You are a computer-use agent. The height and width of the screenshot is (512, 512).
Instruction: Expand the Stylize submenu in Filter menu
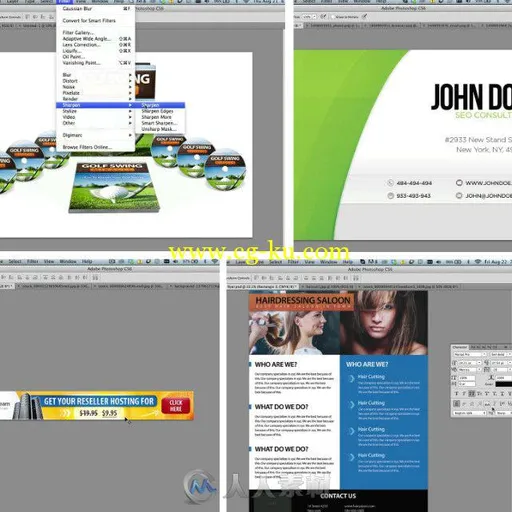coord(97,111)
